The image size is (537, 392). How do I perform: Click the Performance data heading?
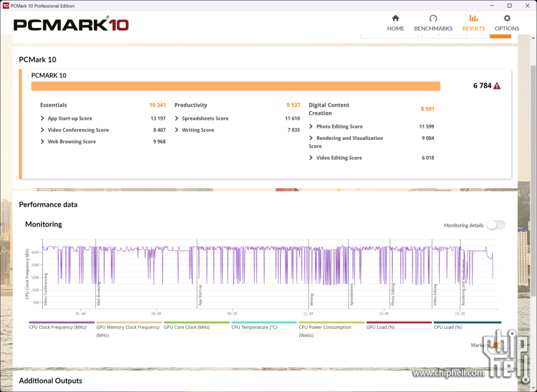pyautogui.click(x=48, y=204)
